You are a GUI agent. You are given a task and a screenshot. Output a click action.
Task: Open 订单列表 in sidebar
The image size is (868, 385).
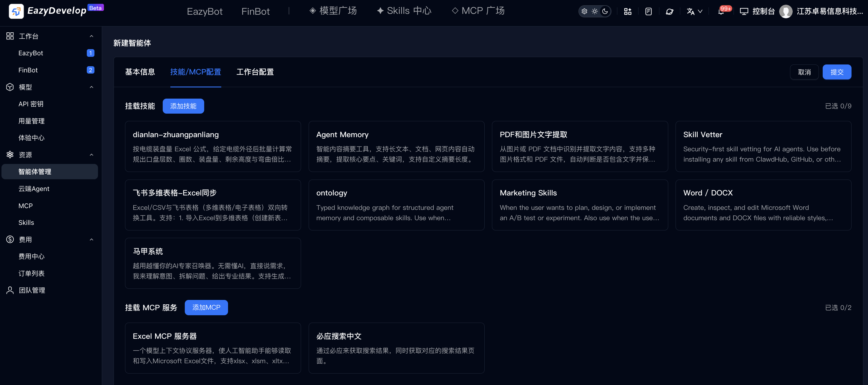click(x=31, y=273)
